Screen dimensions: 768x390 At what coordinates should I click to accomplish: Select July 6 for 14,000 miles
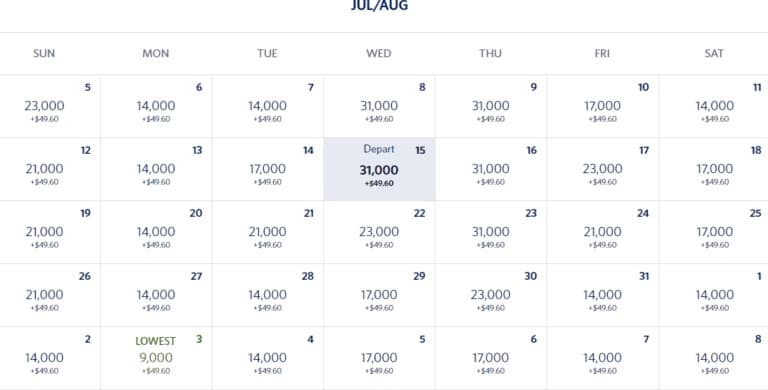pyautogui.click(x=156, y=106)
